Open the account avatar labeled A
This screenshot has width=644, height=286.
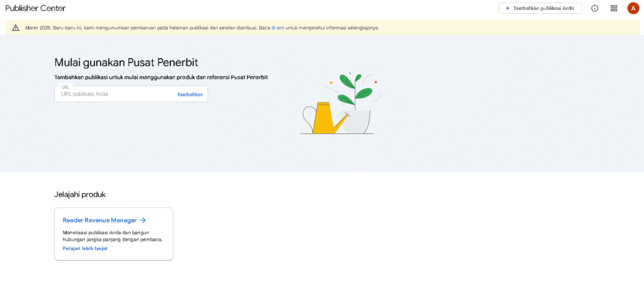point(633,8)
